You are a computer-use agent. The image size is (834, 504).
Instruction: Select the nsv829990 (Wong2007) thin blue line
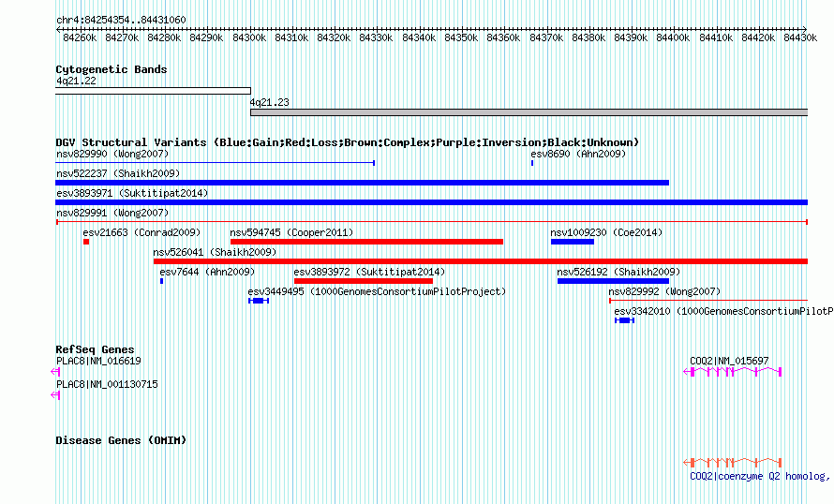click(215, 163)
